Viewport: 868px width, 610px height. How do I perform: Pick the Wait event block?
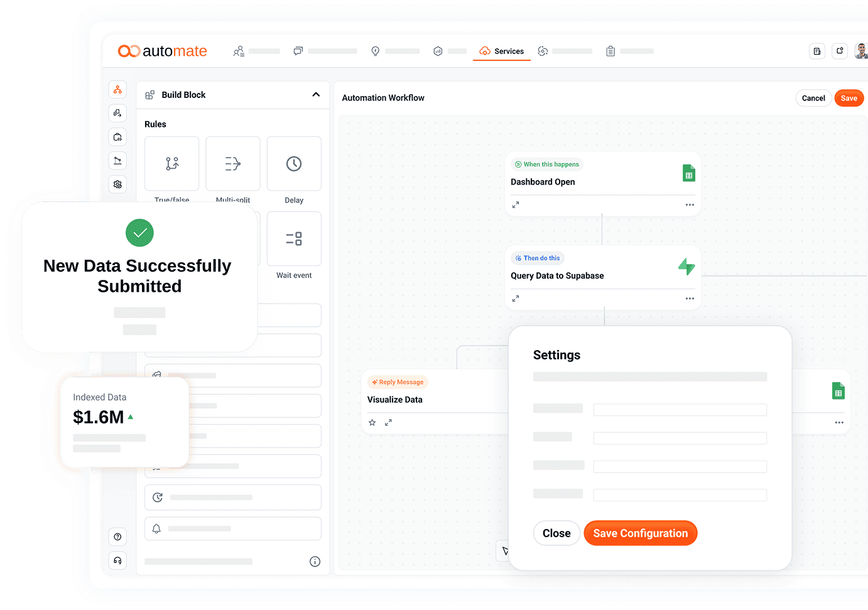[x=294, y=238]
